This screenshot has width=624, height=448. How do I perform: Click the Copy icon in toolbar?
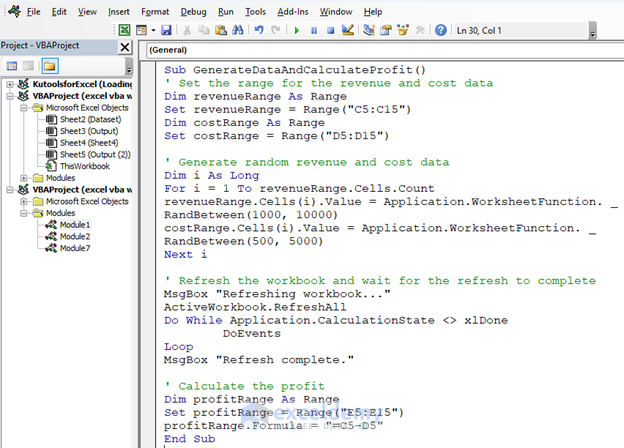tap(204, 30)
